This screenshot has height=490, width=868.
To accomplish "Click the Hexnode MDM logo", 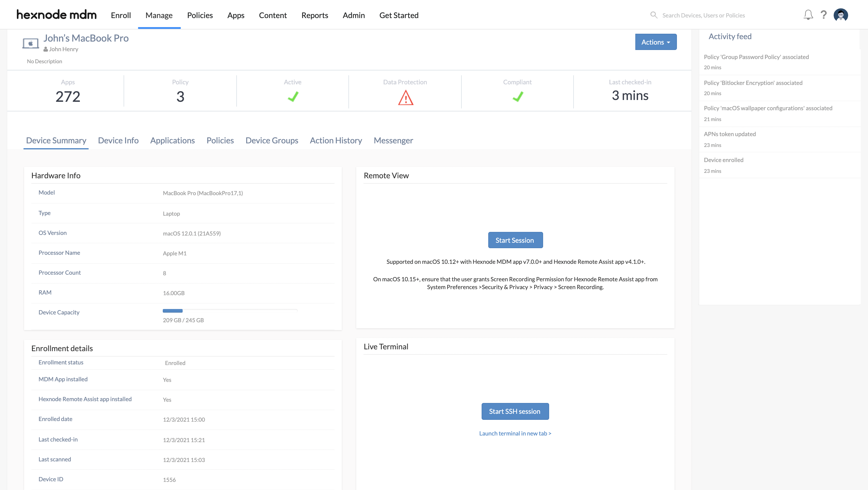I will tap(57, 14).
